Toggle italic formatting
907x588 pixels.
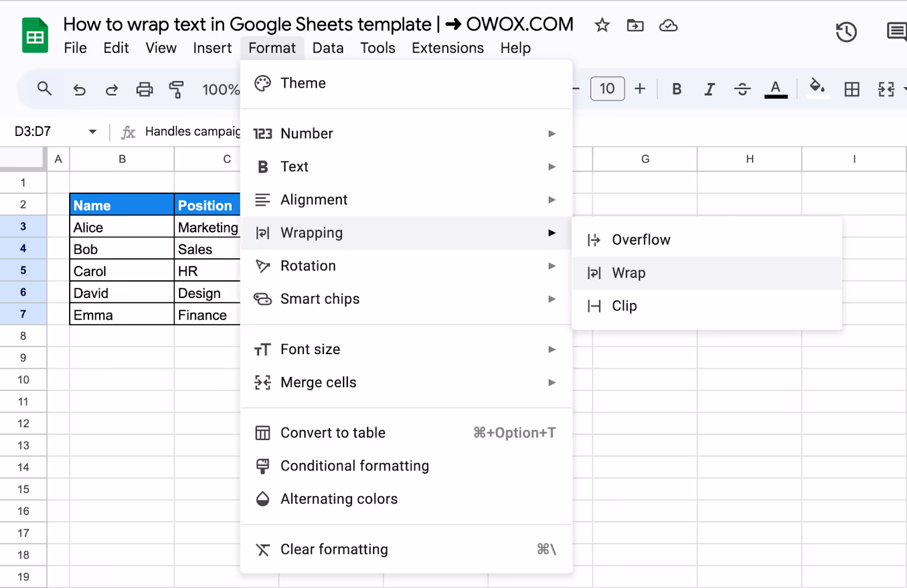[x=709, y=89]
